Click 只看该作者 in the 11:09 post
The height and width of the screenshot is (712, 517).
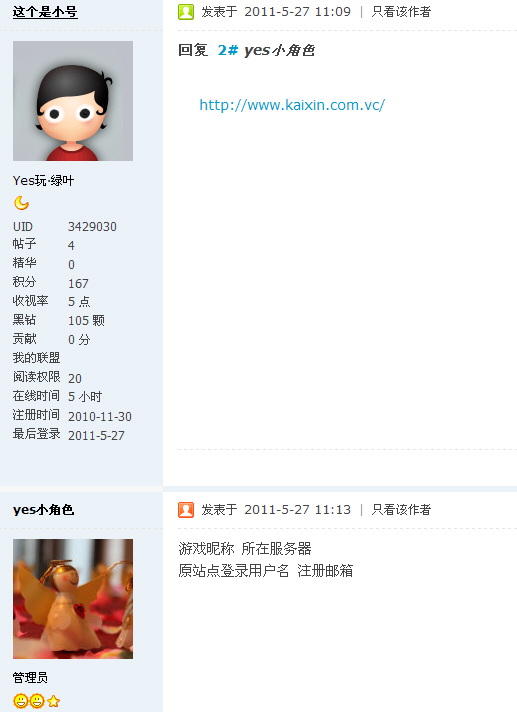(401, 12)
